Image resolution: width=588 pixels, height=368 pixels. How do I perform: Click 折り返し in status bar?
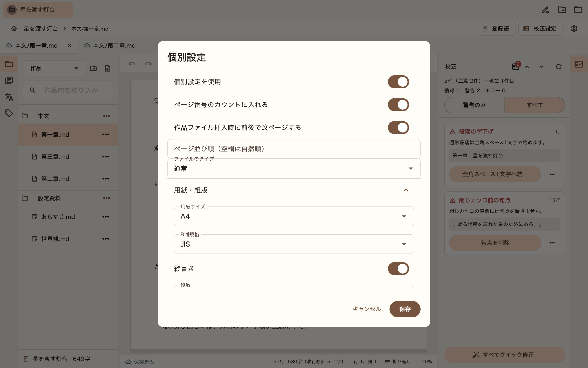coord(398,362)
